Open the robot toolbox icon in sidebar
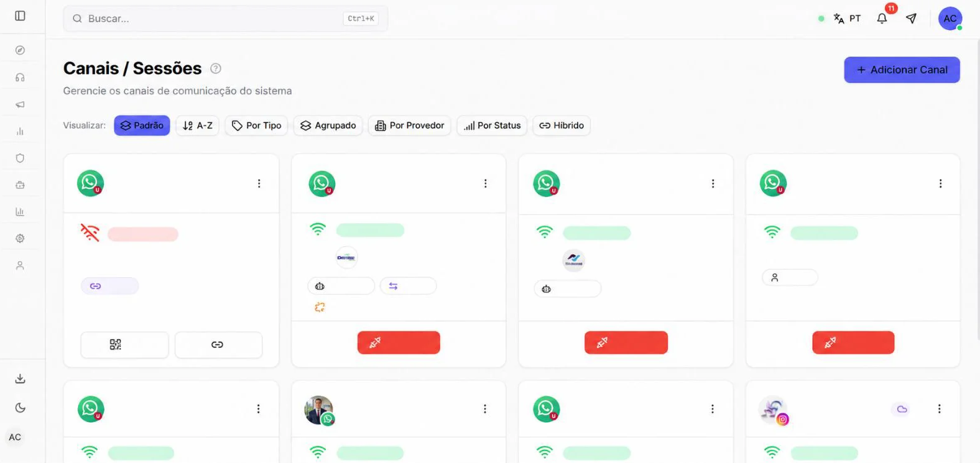The height and width of the screenshot is (463, 980). 20,185
